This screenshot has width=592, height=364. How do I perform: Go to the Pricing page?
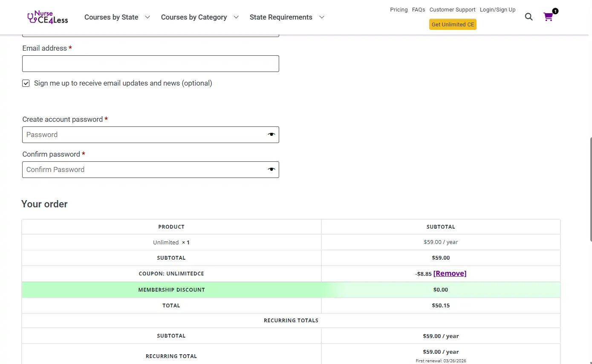[399, 10]
